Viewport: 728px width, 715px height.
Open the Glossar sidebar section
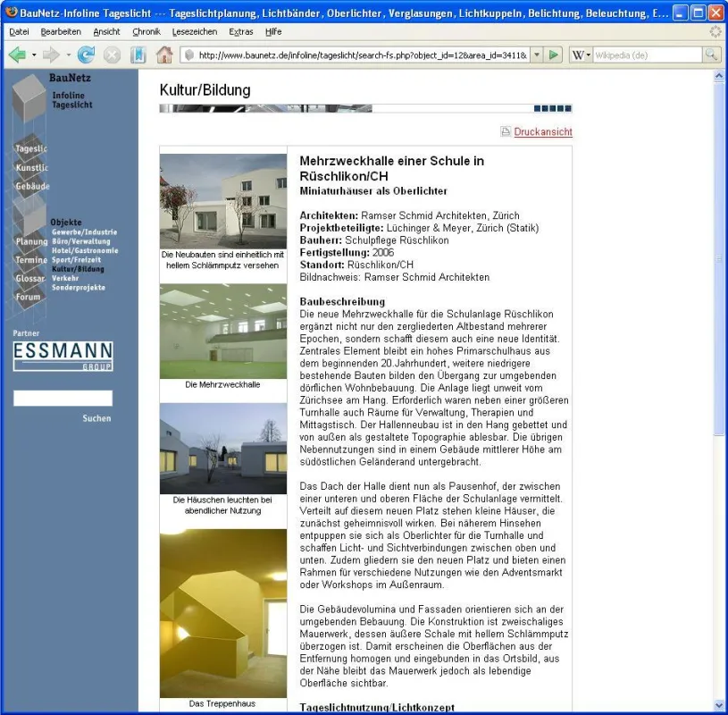[30, 279]
